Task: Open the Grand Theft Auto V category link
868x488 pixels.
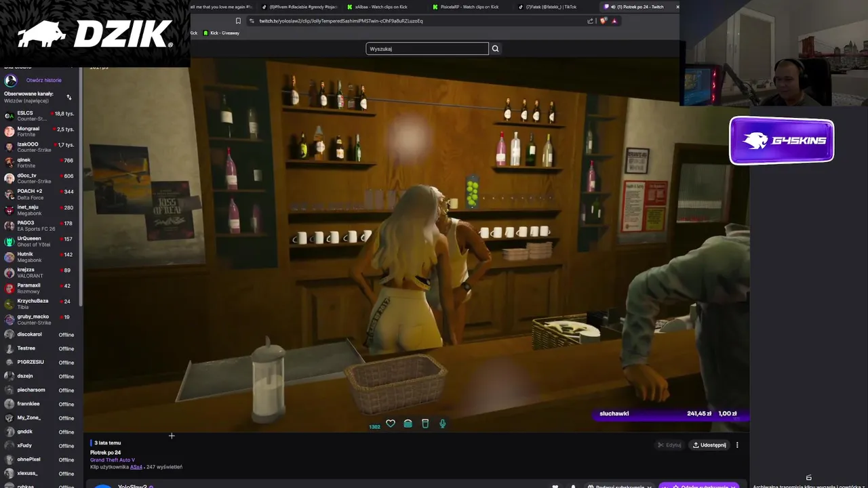Action: pos(113,460)
